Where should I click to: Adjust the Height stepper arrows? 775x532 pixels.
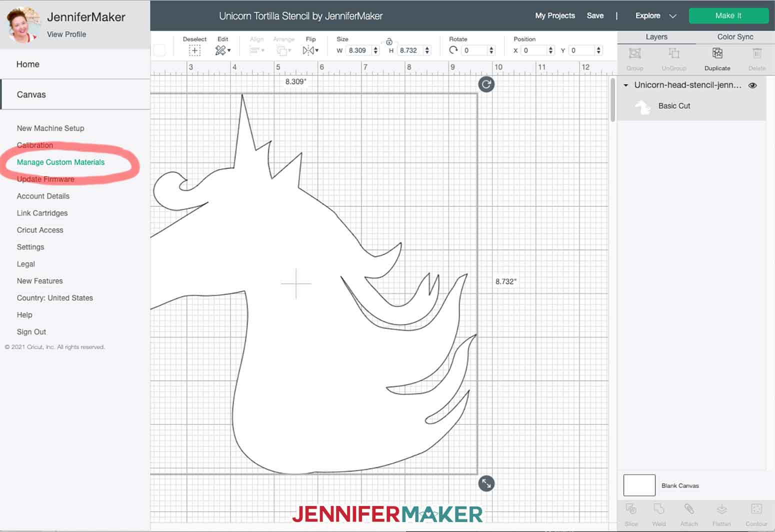(x=427, y=50)
